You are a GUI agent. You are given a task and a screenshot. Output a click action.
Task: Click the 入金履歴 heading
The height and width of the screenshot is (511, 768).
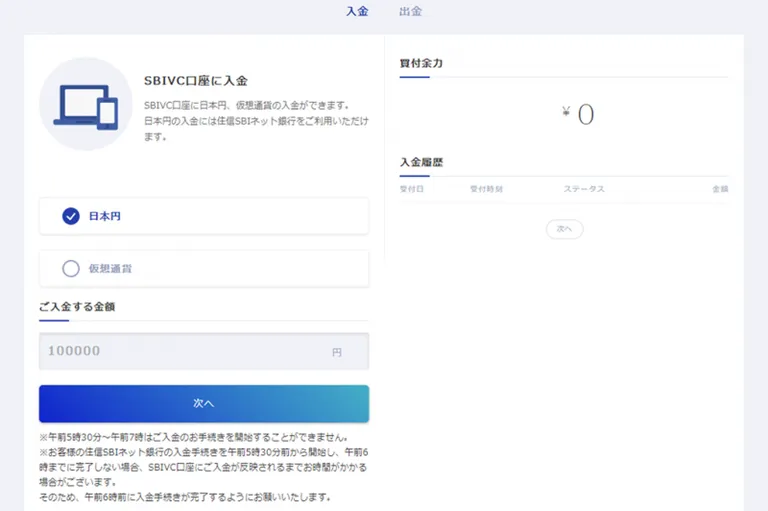tap(421, 162)
